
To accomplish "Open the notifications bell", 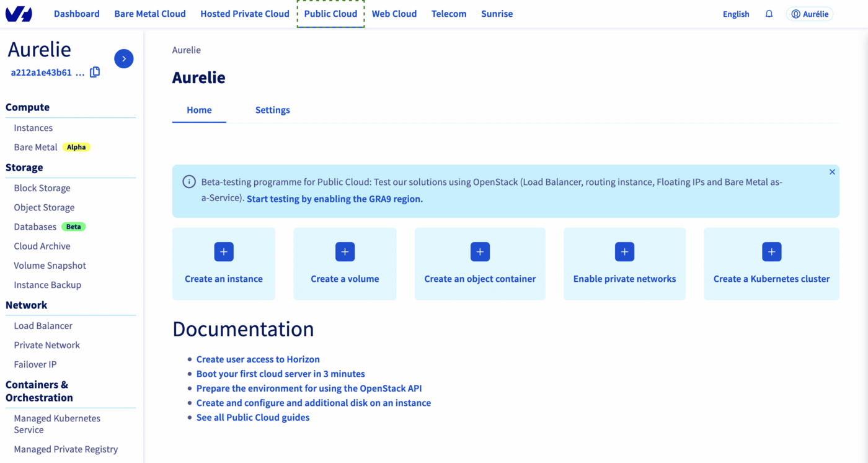I will coord(769,13).
